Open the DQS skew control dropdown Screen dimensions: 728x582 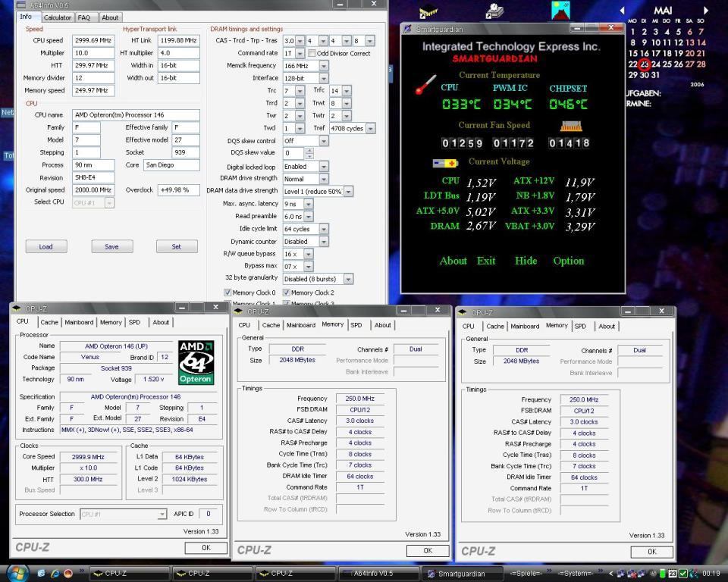(x=324, y=141)
